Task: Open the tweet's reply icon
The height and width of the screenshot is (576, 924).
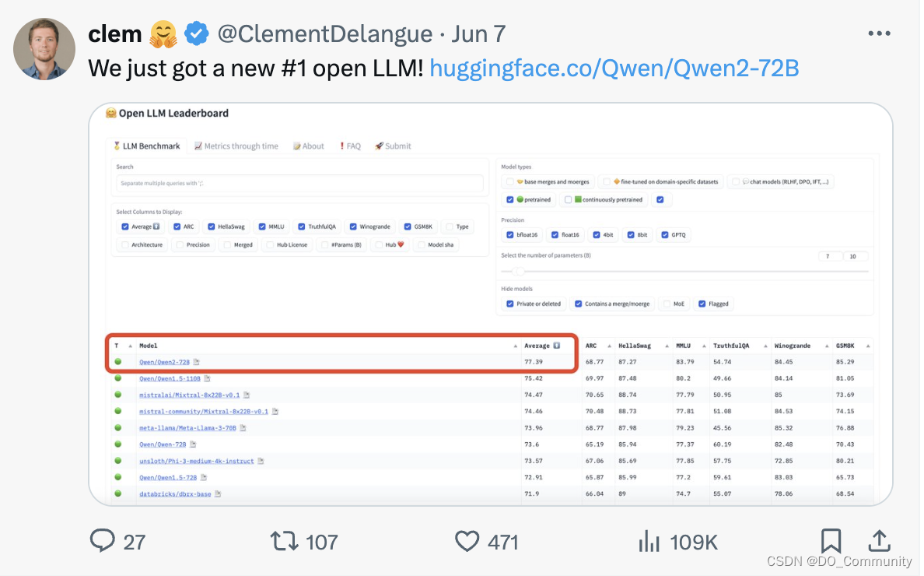Action: coord(102,541)
